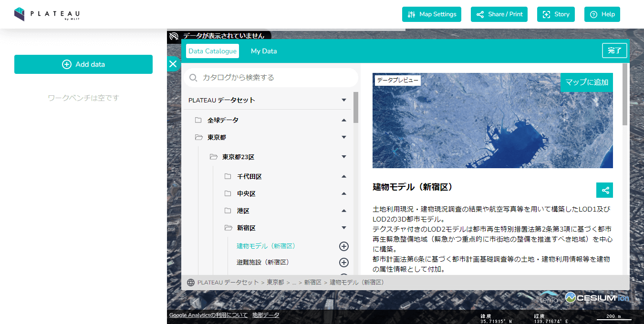This screenshot has height=324, width=644.
Task: Open the 地形データ link
Action: pyautogui.click(x=266, y=315)
